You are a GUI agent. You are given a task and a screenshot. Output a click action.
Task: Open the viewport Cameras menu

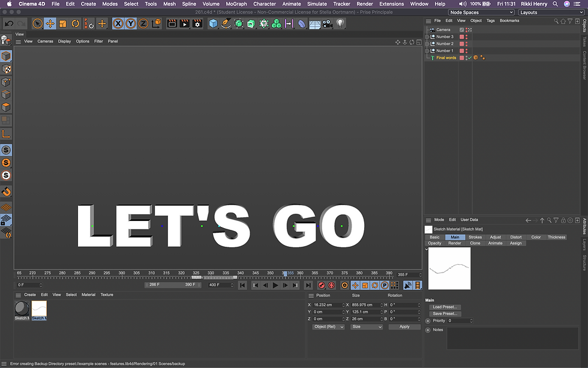(45, 41)
